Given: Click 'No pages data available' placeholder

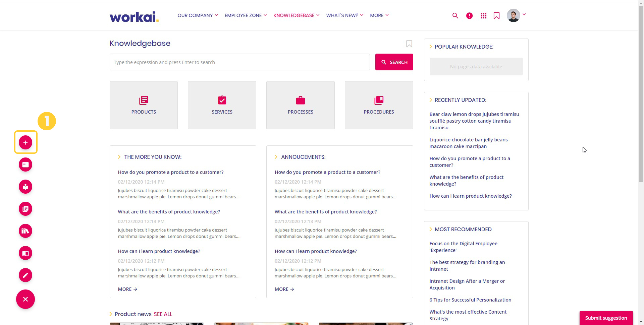Looking at the screenshot, I should 476,67.
